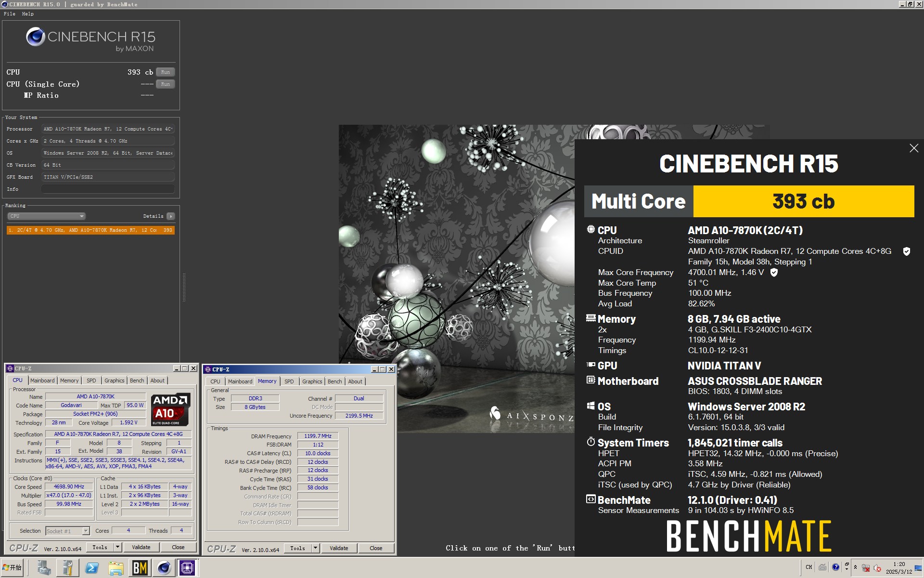Screen dimensions: 924x578
Task: Switch to Mainboard tab in left CPU-Z
Action: click(x=42, y=381)
